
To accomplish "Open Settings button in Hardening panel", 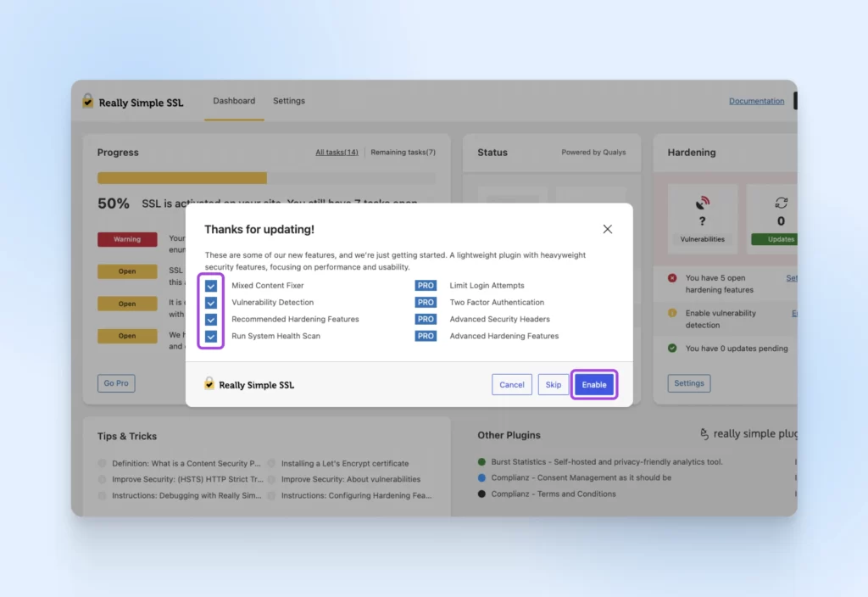I will tap(689, 383).
